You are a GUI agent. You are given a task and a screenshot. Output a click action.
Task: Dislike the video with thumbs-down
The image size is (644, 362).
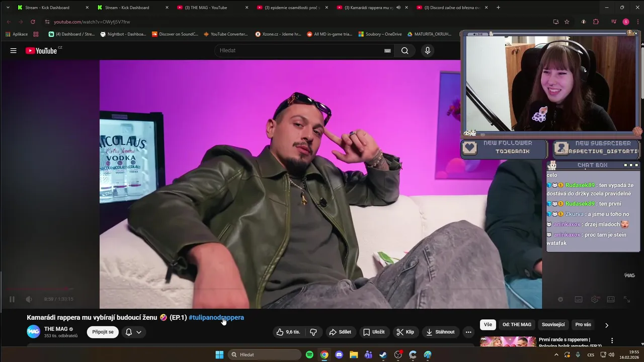313,332
